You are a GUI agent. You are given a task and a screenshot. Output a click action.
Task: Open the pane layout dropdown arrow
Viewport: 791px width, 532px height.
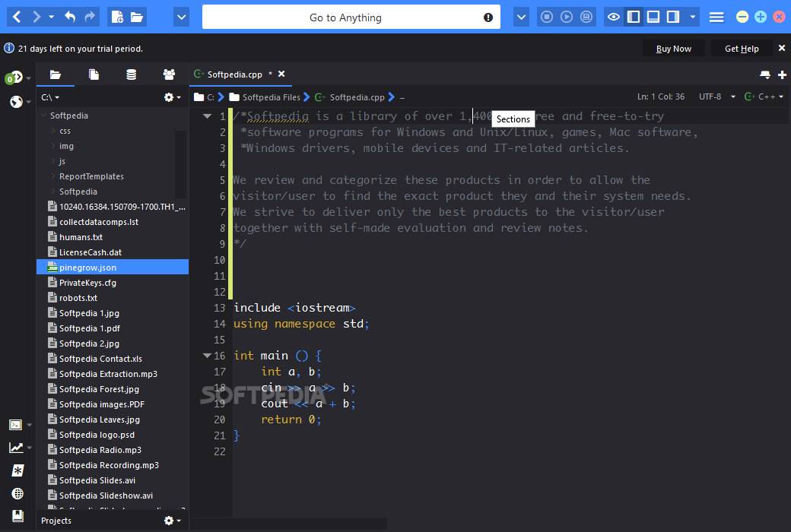pyautogui.click(x=693, y=17)
